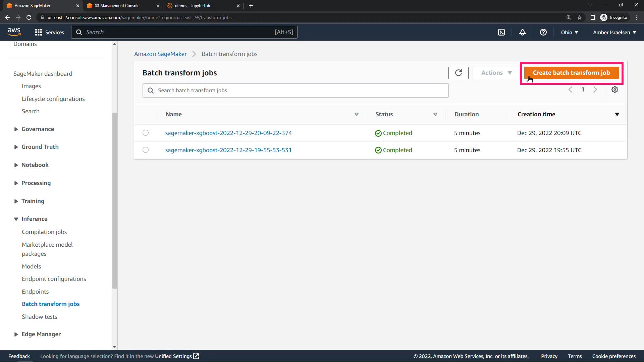
Task: Bookmark page with star icon
Action: [579, 17]
